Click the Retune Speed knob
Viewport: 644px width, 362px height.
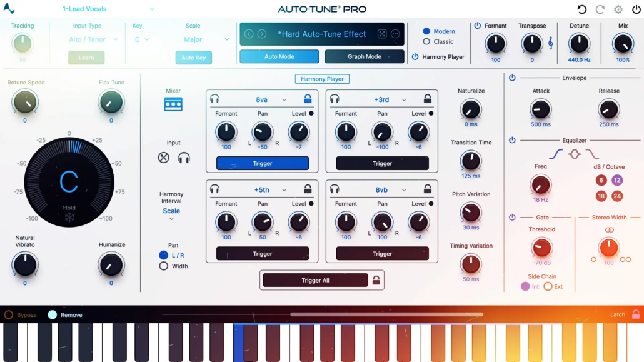pos(25,103)
